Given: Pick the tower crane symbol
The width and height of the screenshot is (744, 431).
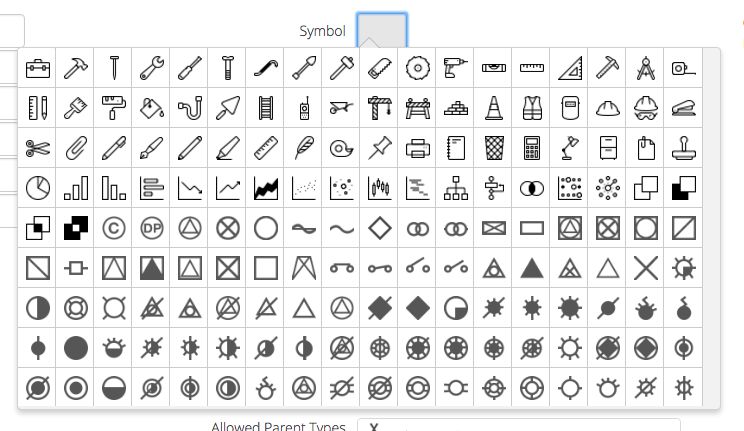Looking at the screenshot, I should click(x=380, y=108).
